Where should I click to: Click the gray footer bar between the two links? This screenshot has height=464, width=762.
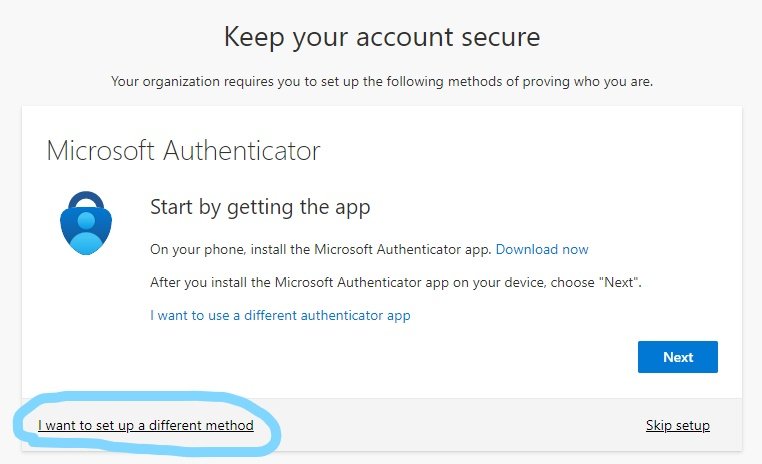point(450,425)
